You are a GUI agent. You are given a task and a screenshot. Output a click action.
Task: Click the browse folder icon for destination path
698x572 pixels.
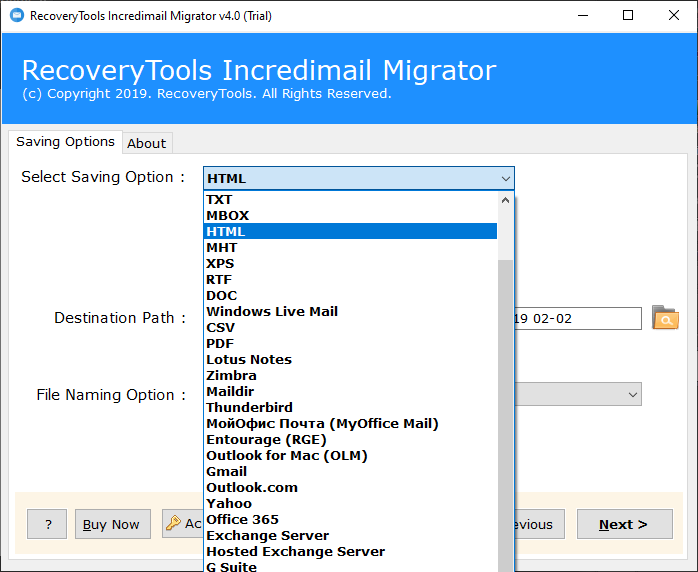tap(665, 317)
